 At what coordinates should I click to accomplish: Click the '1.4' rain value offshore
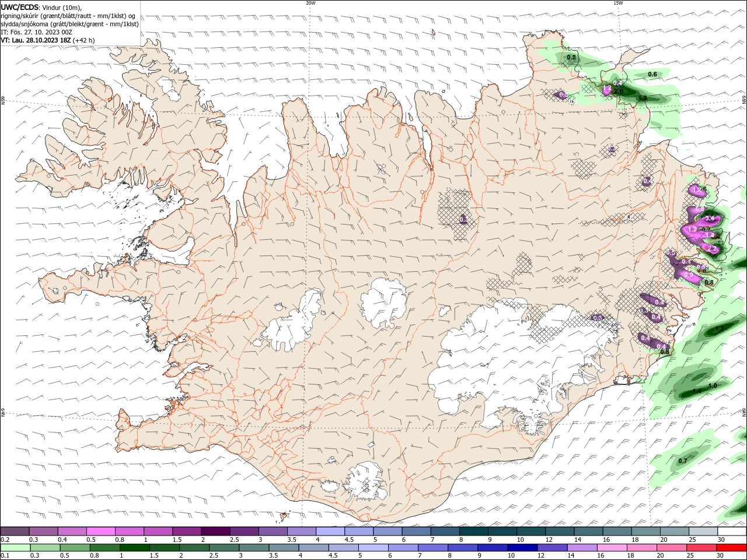pyautogui.click(x=697, y=391)
